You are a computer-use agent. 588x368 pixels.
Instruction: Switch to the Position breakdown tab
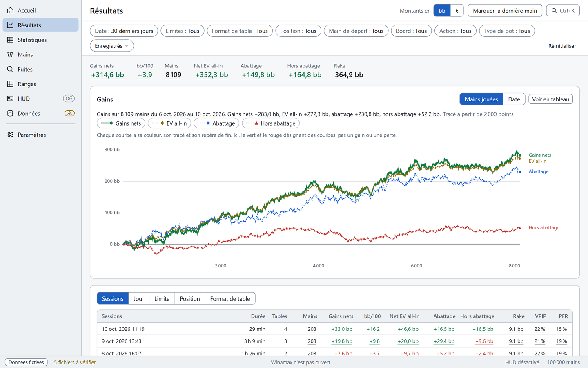point(190,298)
